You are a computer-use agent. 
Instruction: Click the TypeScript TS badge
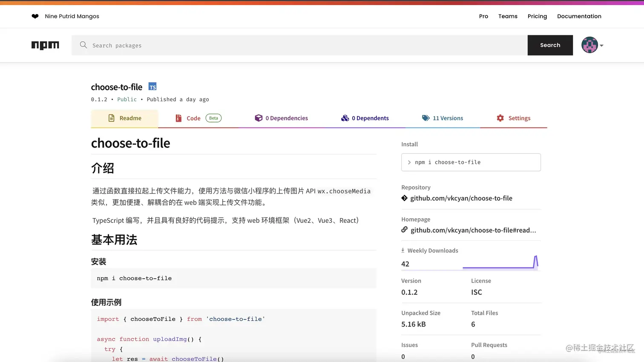152,87
